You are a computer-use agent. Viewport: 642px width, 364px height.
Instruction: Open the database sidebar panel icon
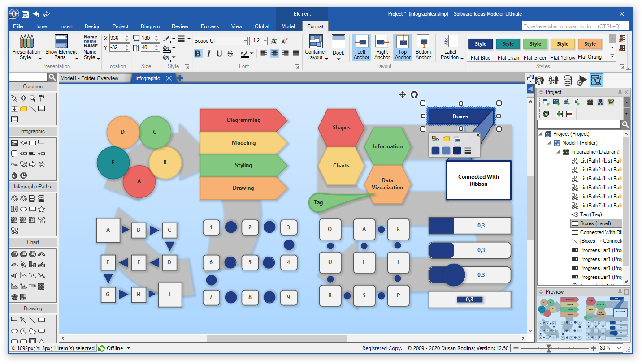pos(568,80)
